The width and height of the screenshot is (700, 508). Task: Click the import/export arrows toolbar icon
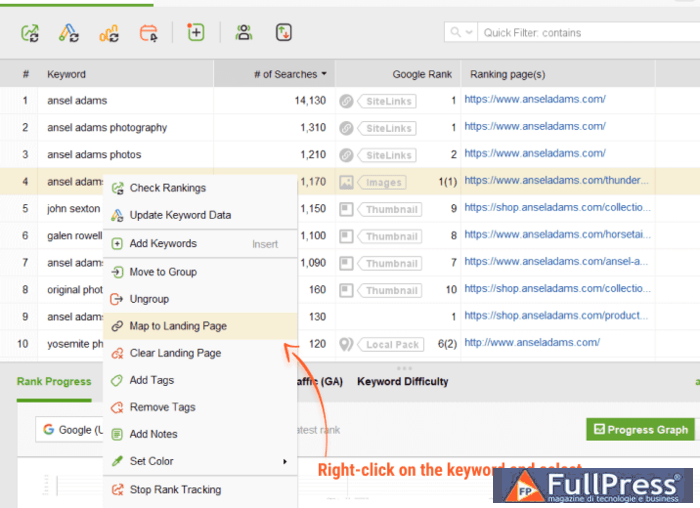click(x=283, y=33)
